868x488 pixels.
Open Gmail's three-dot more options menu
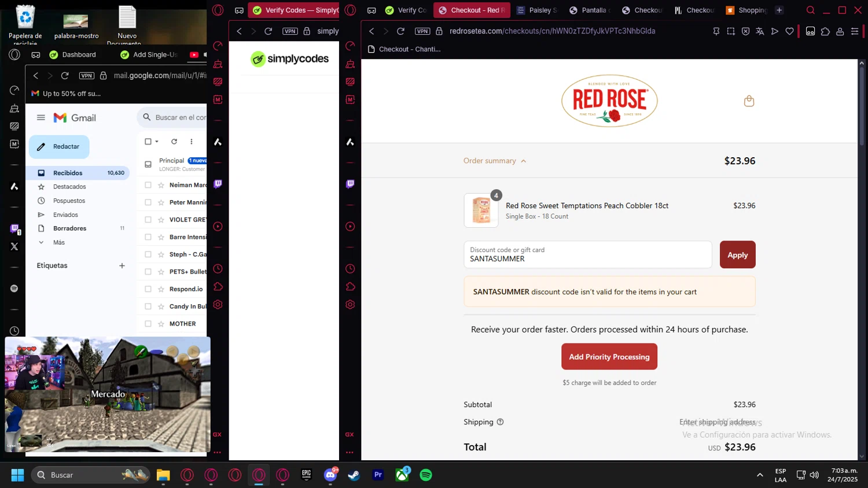tap(192, 142)
